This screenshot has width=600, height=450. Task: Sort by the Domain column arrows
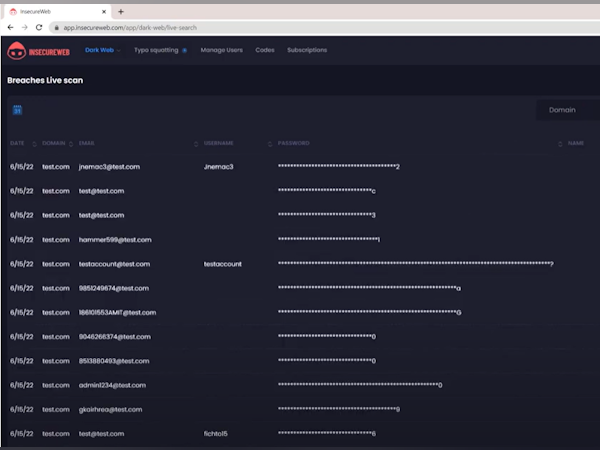point(71,144)
